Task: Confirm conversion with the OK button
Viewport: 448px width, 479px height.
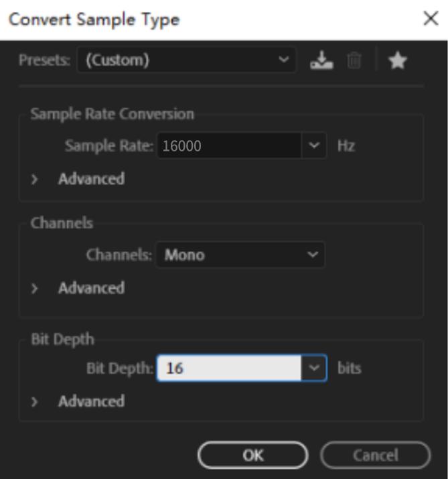Action: pyautogui.click(x=252, y=456)
